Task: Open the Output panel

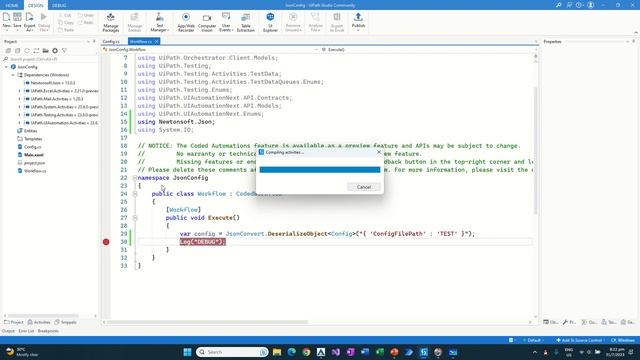Action: click(x=8, y=331)
